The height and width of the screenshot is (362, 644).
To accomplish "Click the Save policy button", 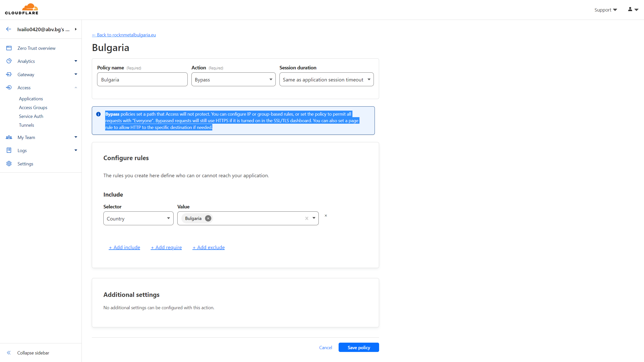I will tap(358, 347).
